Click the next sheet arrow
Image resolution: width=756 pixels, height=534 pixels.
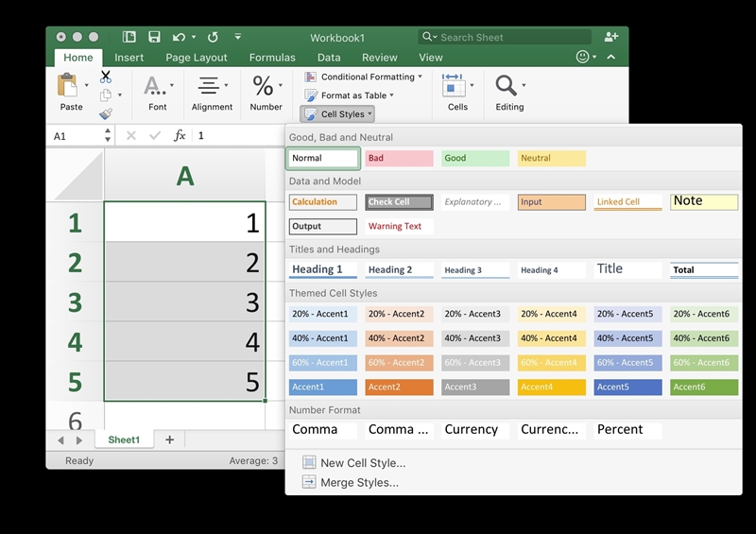tap(79, 439)
